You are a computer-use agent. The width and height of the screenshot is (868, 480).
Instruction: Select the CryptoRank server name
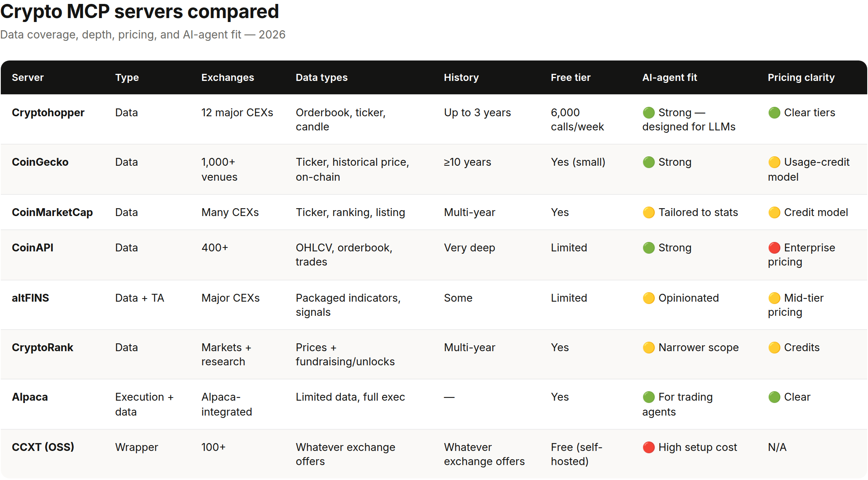42,348
